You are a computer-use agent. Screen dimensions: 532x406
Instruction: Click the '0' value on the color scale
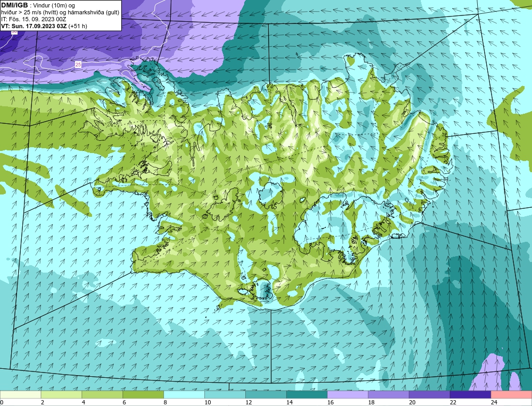2,402
